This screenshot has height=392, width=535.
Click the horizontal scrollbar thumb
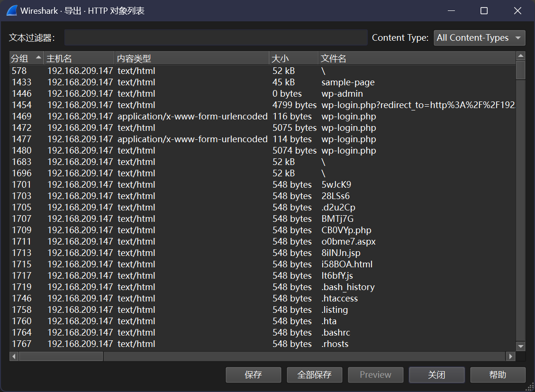(62, 356)
